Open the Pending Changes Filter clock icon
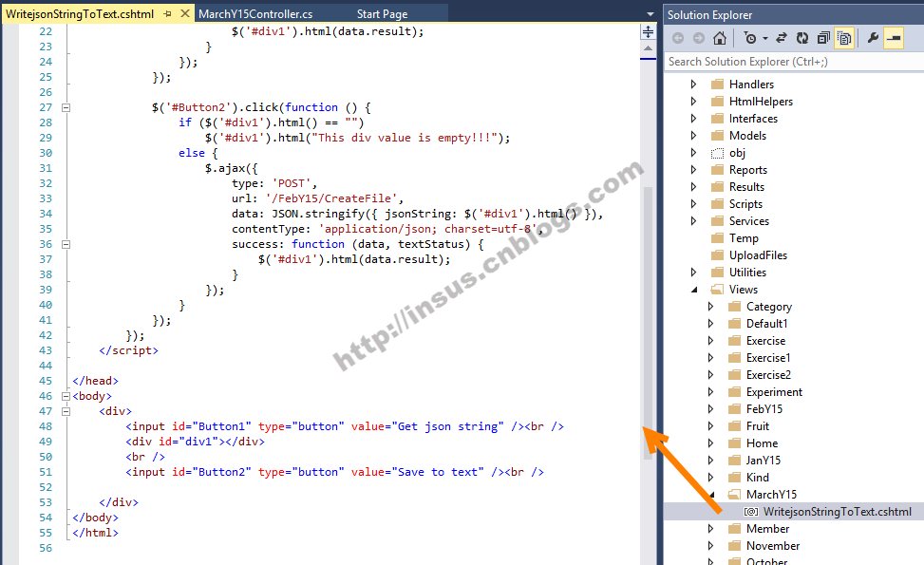 pyautogui.click(x=750, y=38)
